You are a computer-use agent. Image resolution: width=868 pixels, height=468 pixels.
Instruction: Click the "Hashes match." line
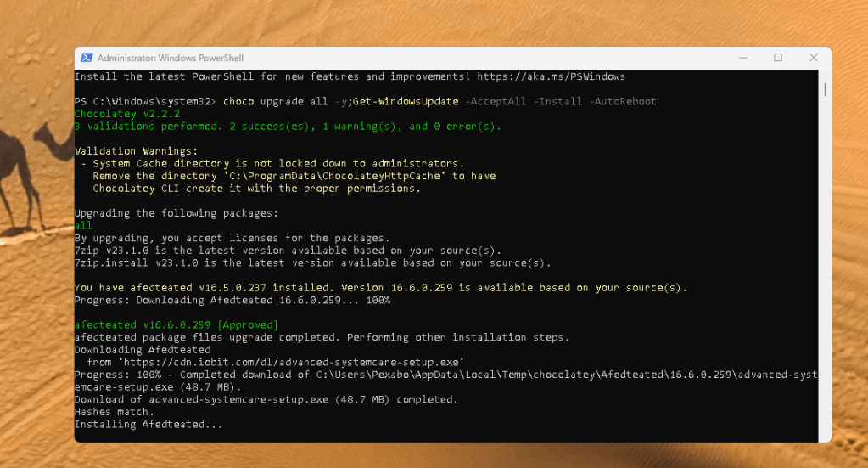point(115,412)
